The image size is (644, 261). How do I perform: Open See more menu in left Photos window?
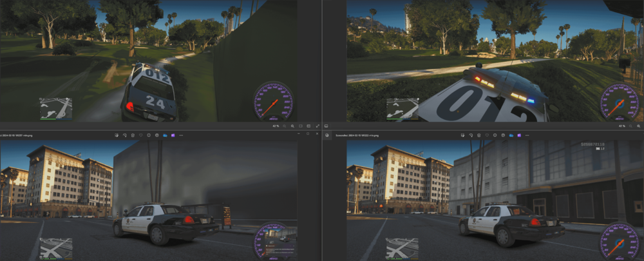pyautogui.click(x=181, y=135)
